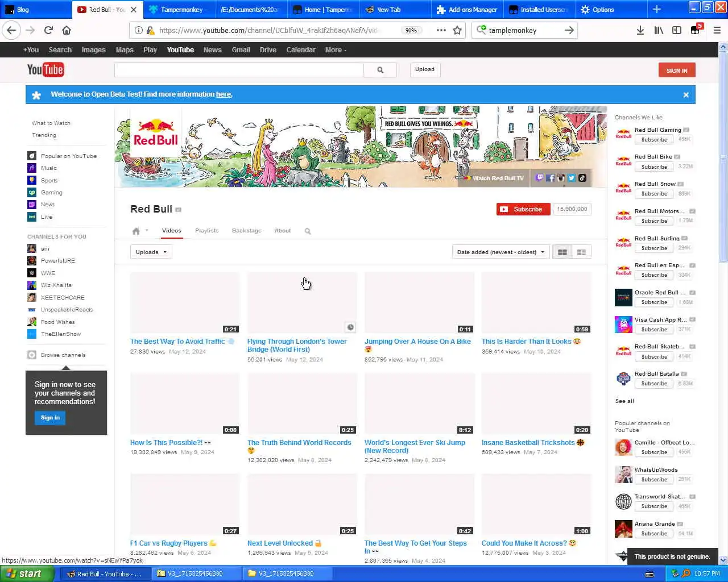Screen dimensions: 728x582
Task: Click the Firefox search box go arrow
Action: [569, 30]
